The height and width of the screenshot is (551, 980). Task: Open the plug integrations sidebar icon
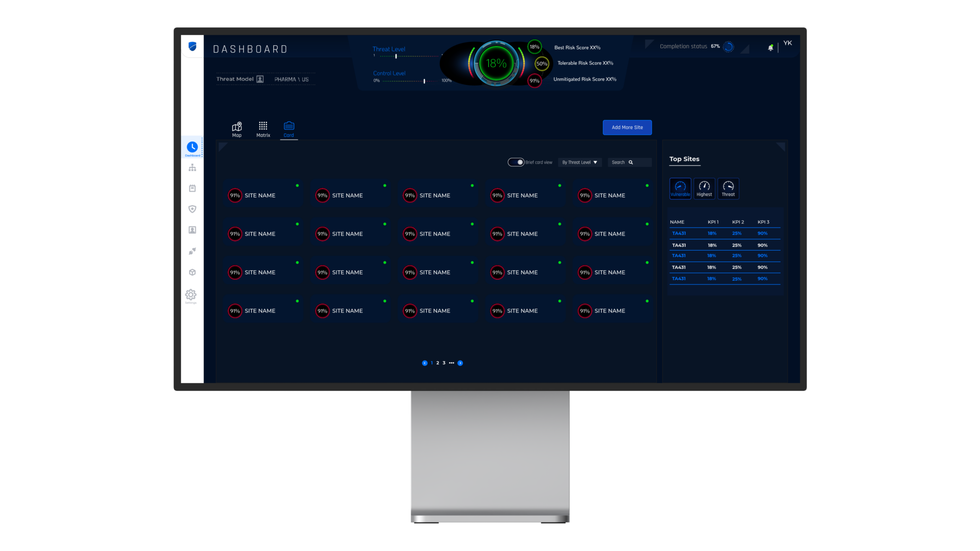pyautogui.click(x=192, y=251)
